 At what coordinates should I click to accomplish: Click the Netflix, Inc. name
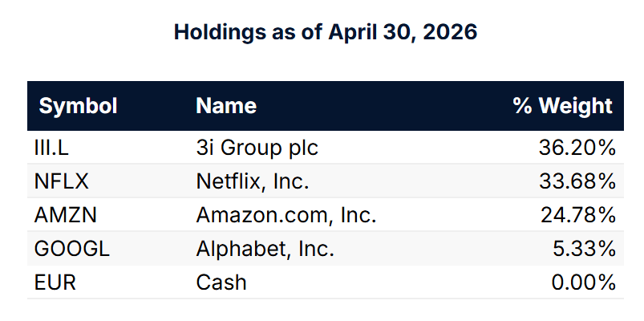pyautogui.click(x=253, y=181)
